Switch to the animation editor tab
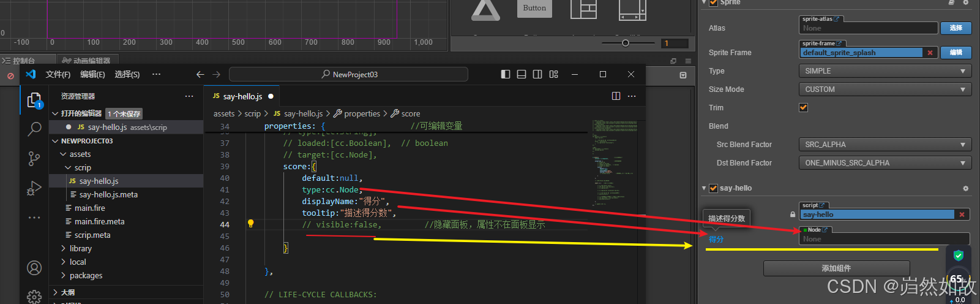This screenshot has height=304, width=980. point(86,61)
